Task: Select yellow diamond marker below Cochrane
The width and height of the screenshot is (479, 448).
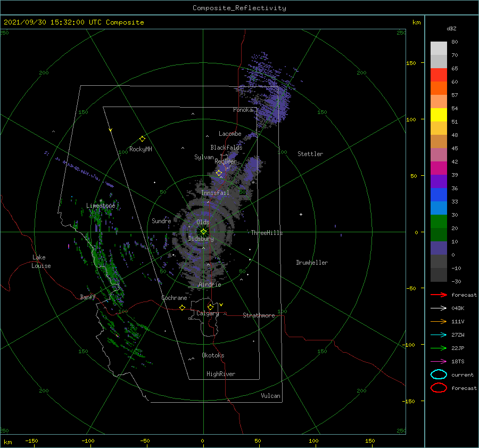Action: pos(183,308)
